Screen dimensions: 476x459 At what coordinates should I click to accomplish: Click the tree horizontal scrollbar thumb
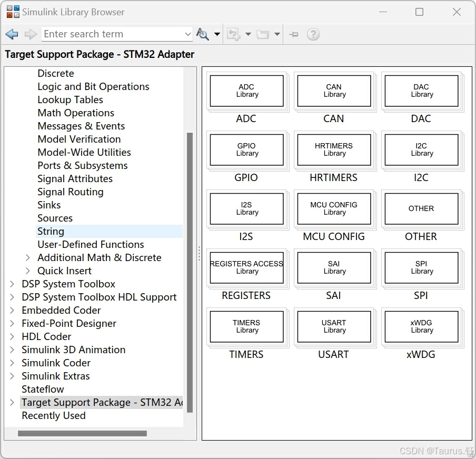[x=82, y=434]
